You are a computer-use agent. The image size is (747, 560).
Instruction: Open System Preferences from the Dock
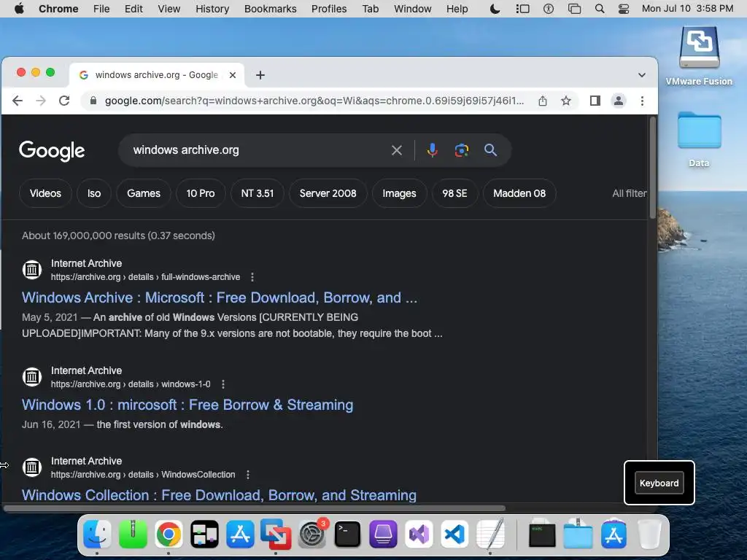(312, 534)
